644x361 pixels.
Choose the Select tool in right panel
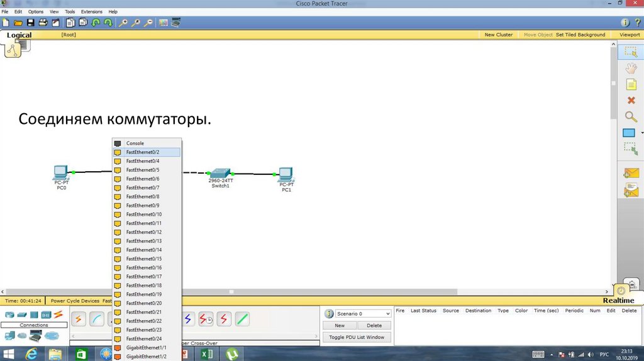point(630,52)
